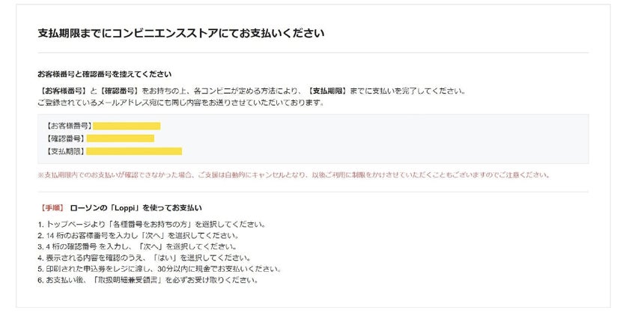This screenshot has height=325, width=644.
Task: Click the red 【手順】 label
Action: pyautogui.click(x=51, y=207)
